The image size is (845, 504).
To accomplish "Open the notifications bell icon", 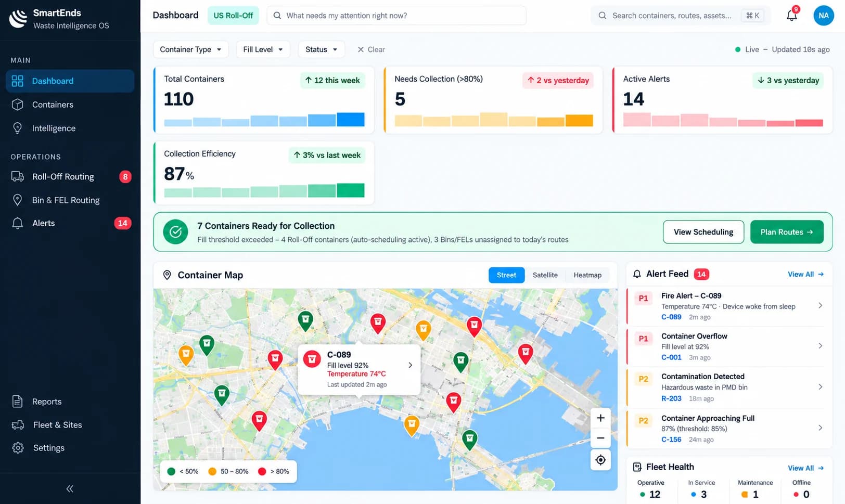I will point(791,16).
